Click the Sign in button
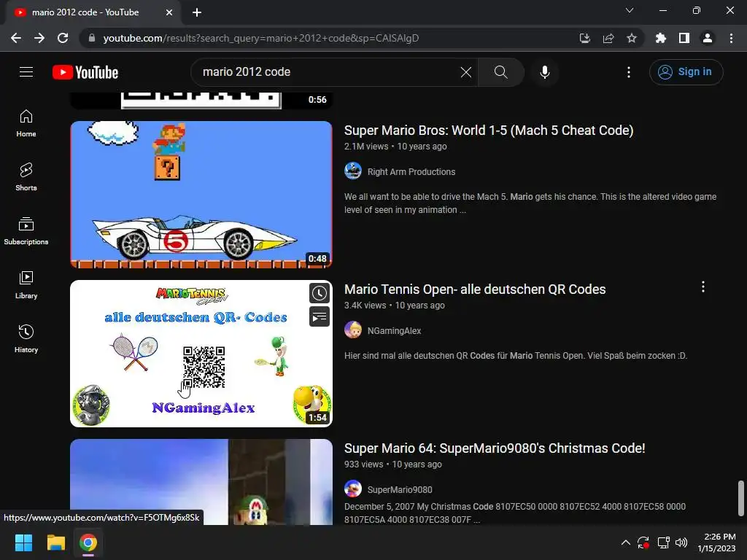Screen dimensions: 747x560 pyautogui.click(x=686, y=72)
